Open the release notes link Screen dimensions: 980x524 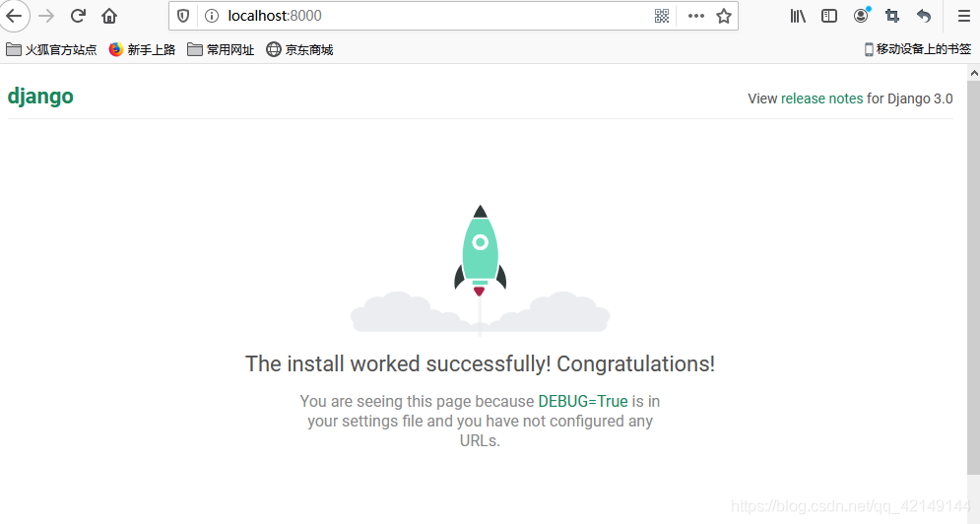click(x=821, y=98)
